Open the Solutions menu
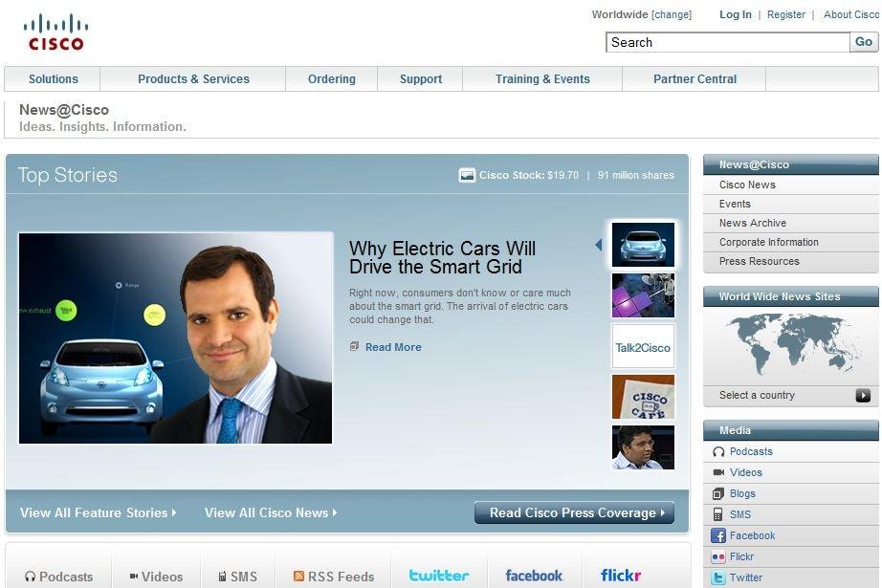 pos(53,79)
